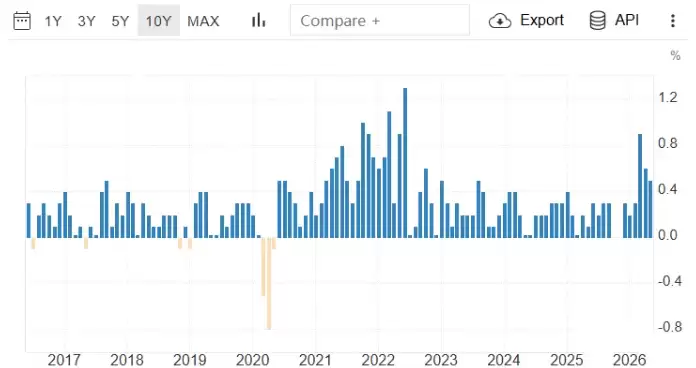Screen dimensions: 696x368
Task: Open the API access link
Action: point(614,20)
